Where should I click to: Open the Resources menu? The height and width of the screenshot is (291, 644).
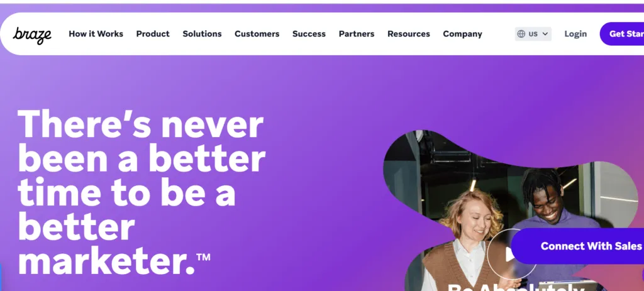pyautogui.click(x=409, y=34)
